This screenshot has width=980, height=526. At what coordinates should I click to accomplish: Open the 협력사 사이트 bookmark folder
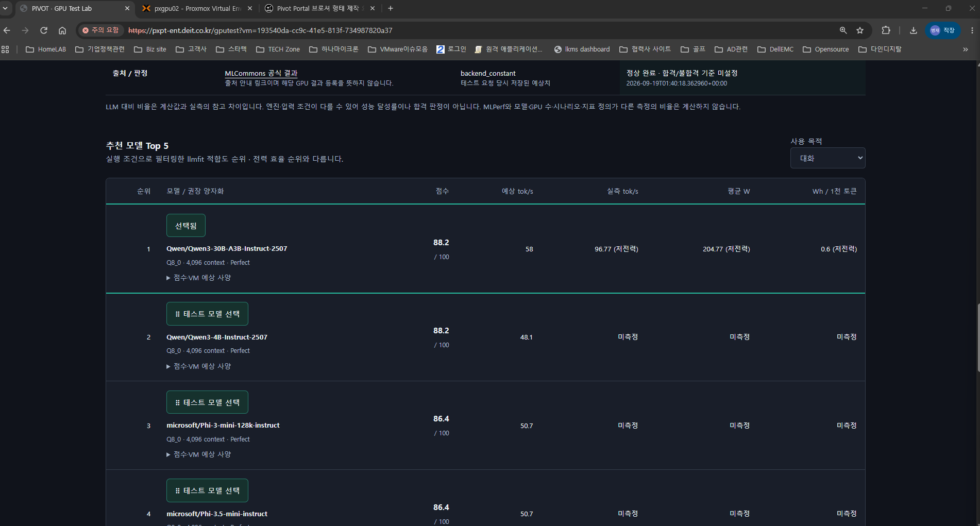(645, 49)
